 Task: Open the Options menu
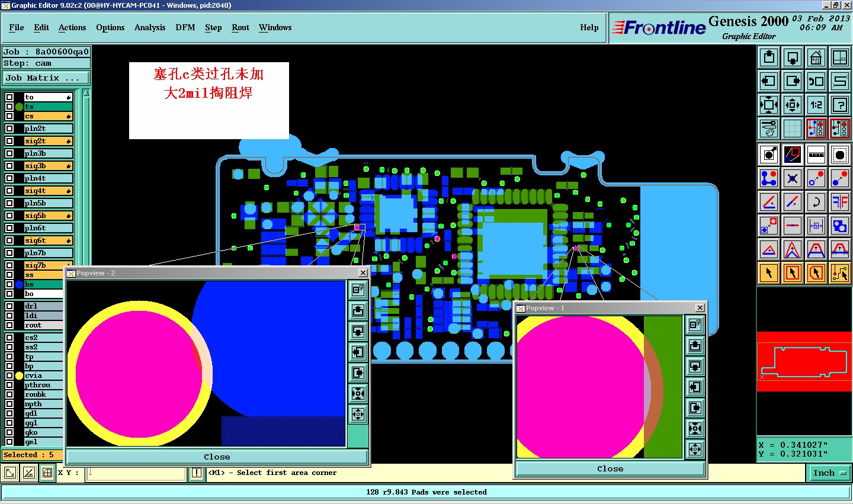coord(110,27)
